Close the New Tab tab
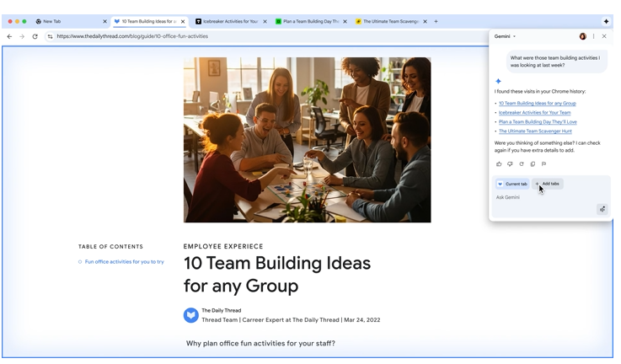 click(x=105, y=21)
